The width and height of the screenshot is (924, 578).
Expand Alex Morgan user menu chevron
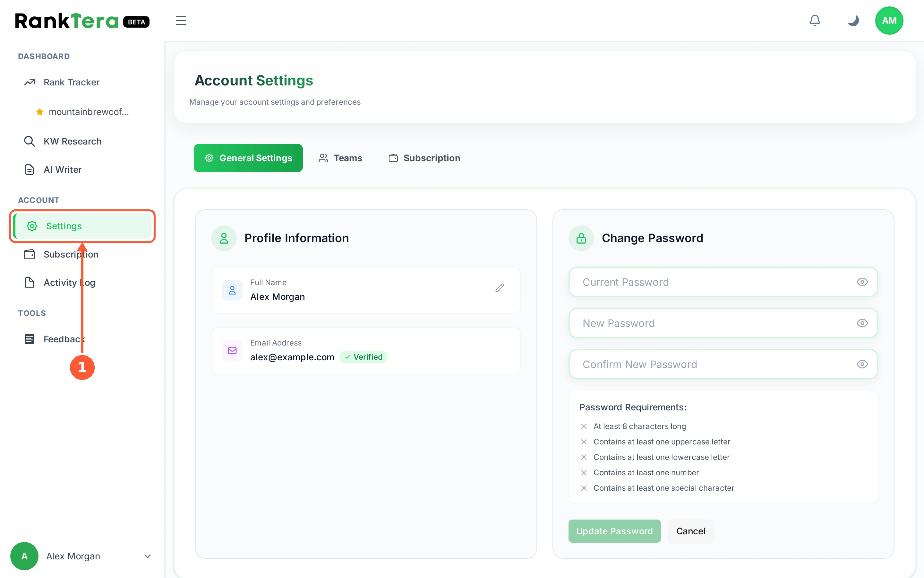(x=147, y=556)
